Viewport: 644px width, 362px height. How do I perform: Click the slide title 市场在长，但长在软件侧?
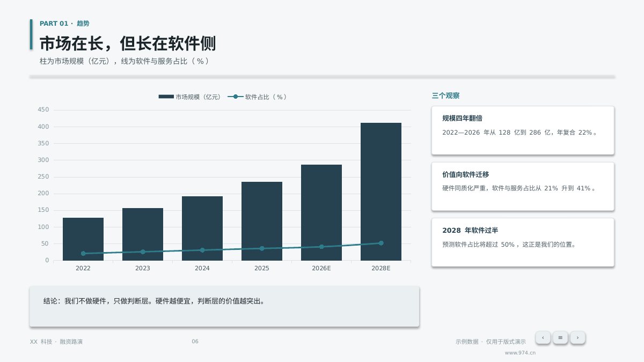pos(128,43)
